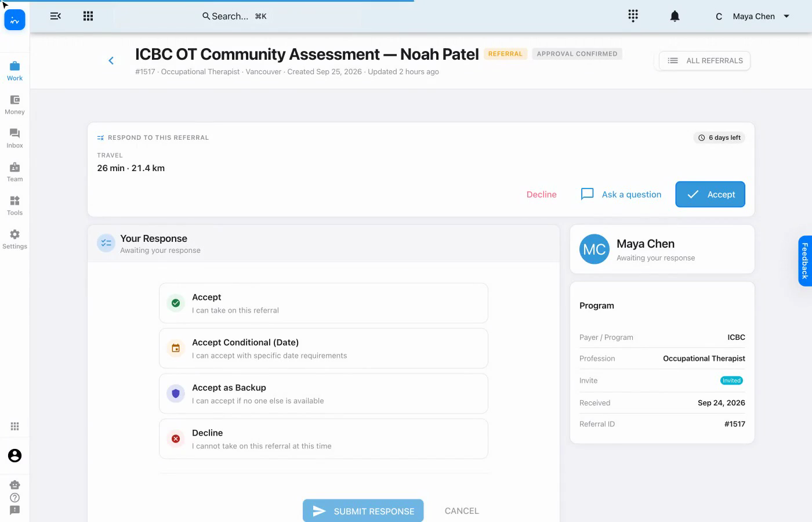Open Settings gear in sidebar

[x=14, y=239]
